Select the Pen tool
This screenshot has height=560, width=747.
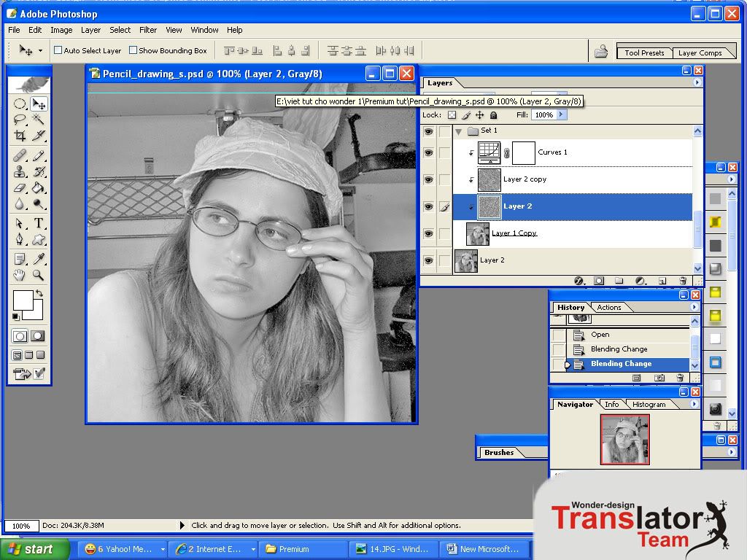tap(20, 239)
